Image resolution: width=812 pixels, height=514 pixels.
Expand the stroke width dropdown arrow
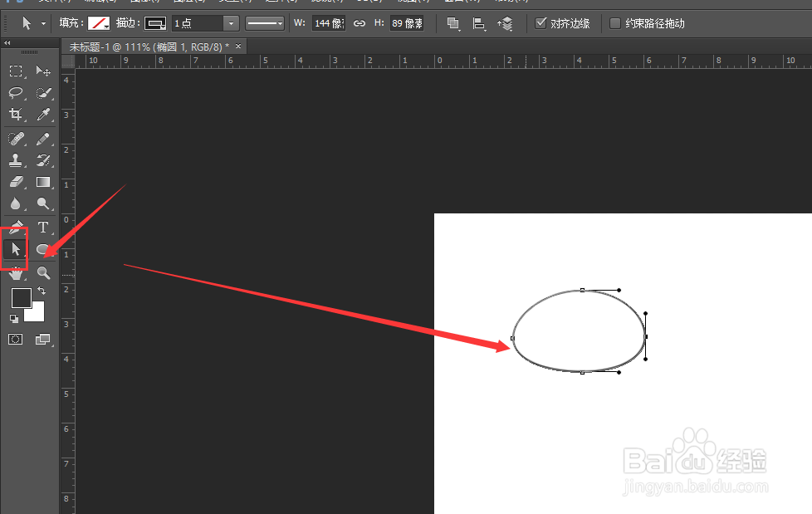[x=231, y=23]
